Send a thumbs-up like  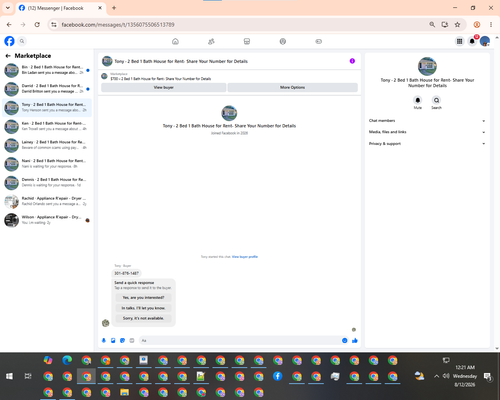(355, 340)
